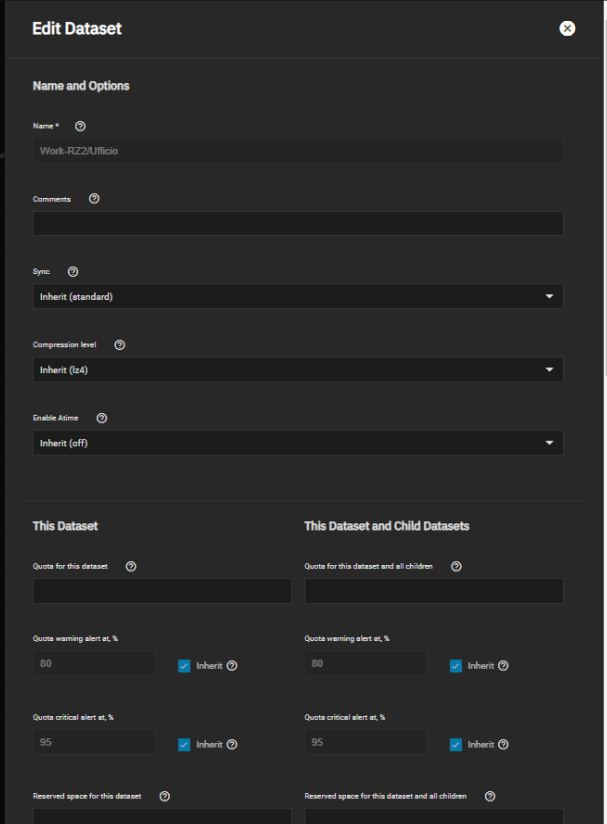This screenshot has height=824, width=607.
Task: Click Quota for this dataset and all children input
Action: coord(434,591)
